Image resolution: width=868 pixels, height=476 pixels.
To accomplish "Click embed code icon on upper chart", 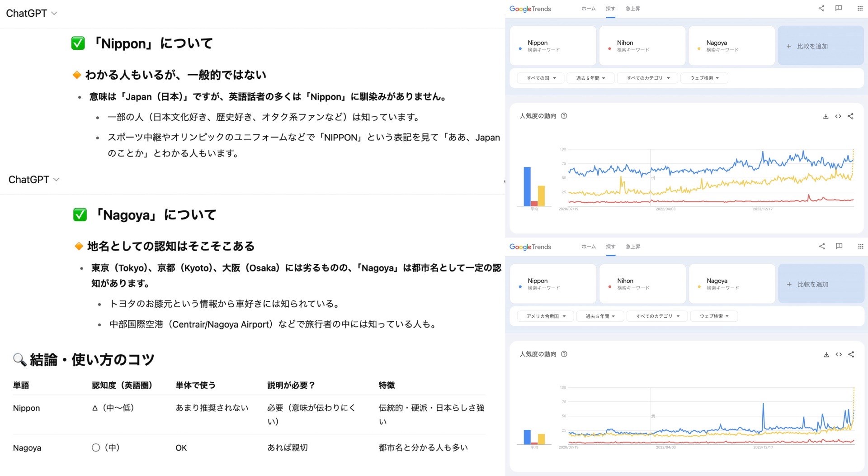I will [x=838, y=116].
